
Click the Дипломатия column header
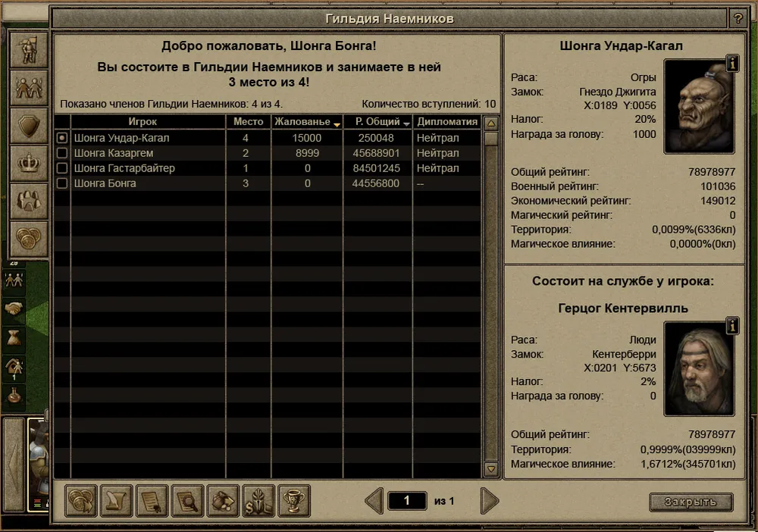click(447, 122)
